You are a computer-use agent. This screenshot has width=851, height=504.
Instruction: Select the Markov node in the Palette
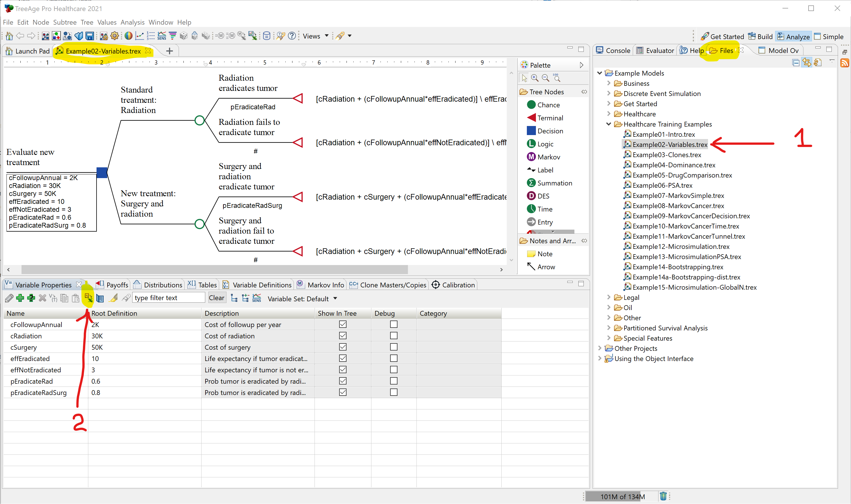point(548,157)
